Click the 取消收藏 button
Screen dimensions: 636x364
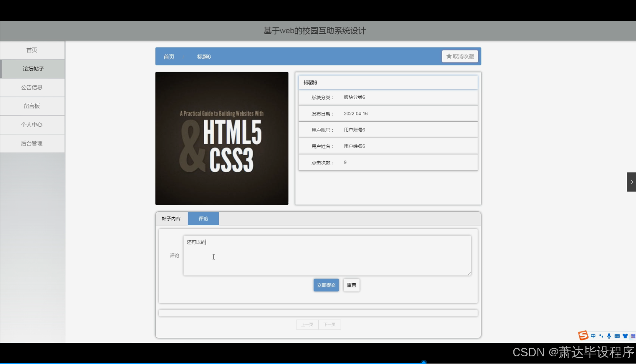[x=460, y=56]
